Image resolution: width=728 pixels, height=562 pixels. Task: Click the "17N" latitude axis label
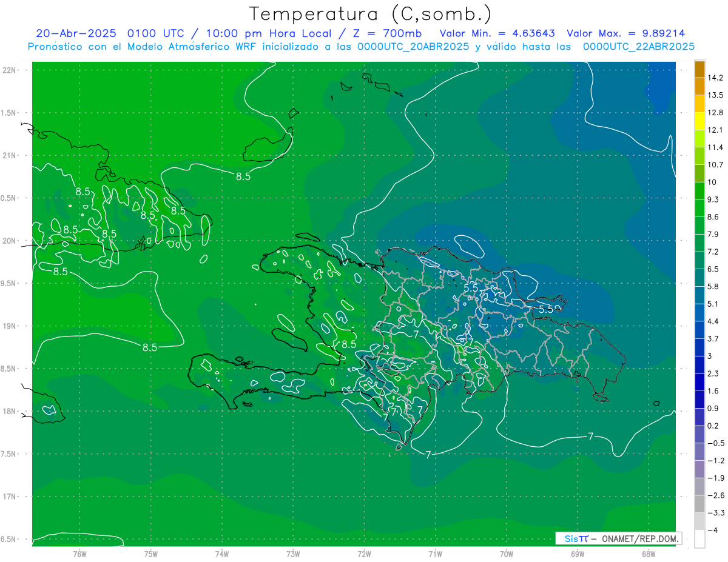tap(8, 497)
